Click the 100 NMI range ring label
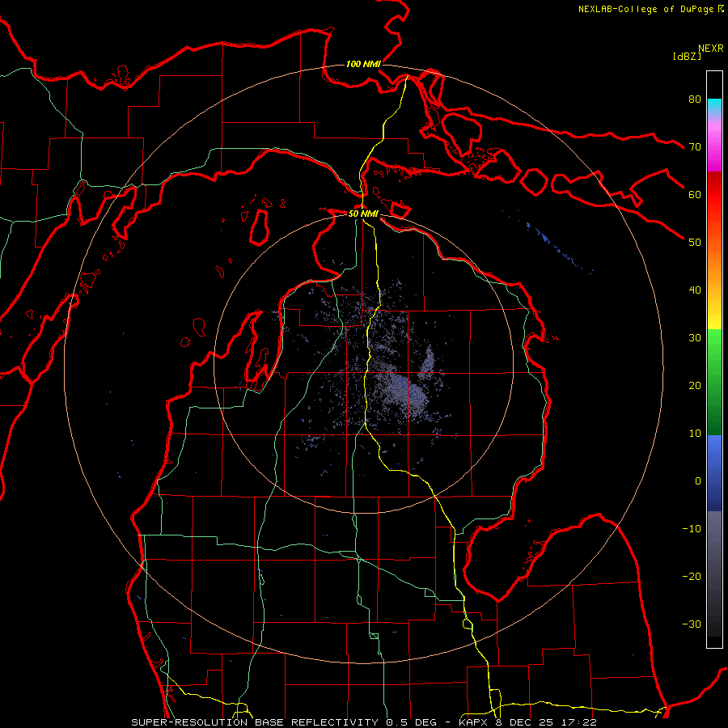The image size is (728, 728). point(363,64)
